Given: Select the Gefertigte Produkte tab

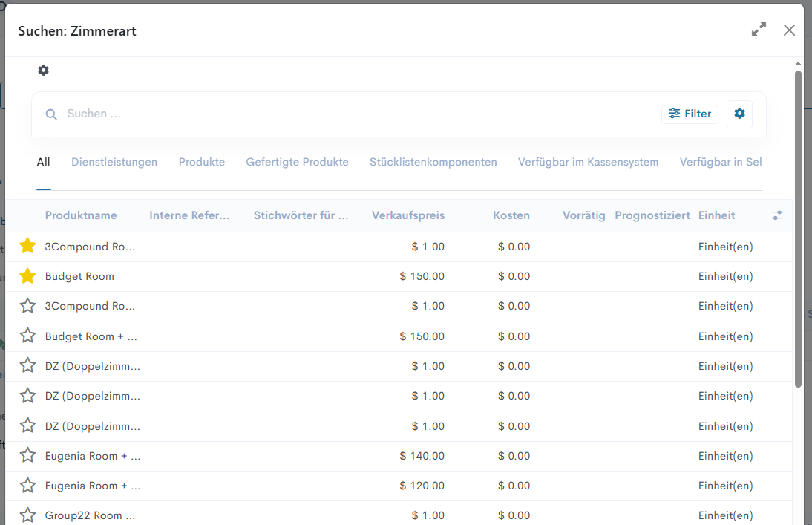Looking at the screenshot, I should 297,162.
